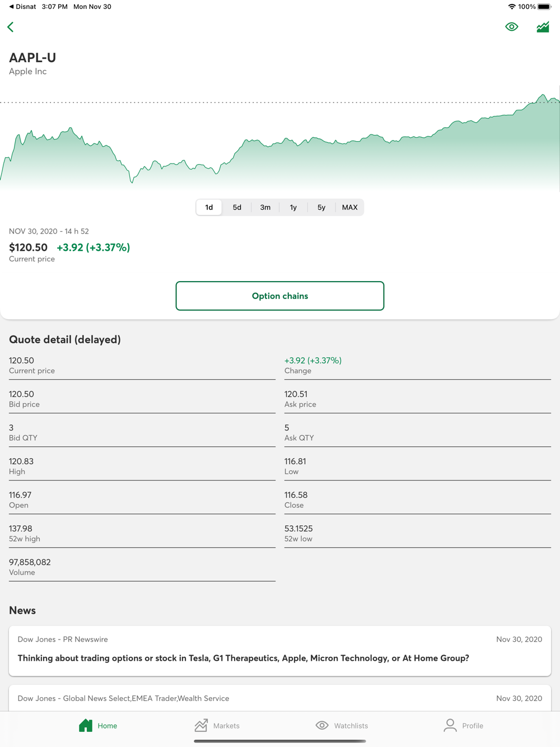
Task: Select the 1d chart range
Action: point(209,207)
